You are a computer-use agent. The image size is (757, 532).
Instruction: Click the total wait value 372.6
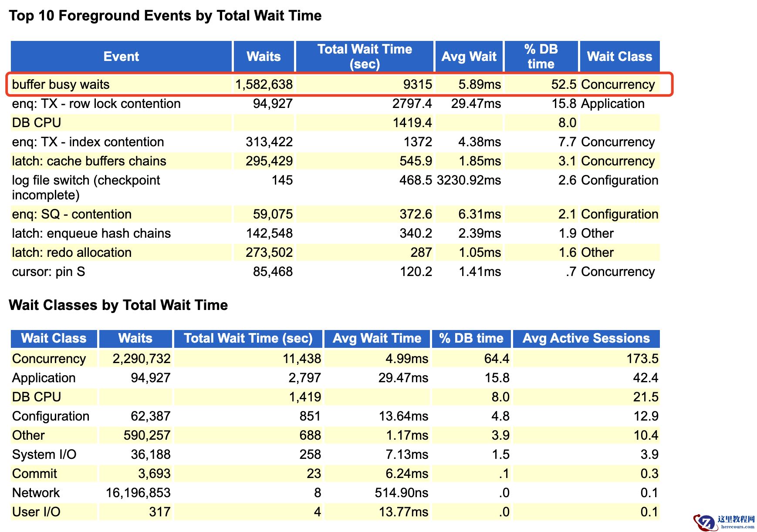[416, 214]
